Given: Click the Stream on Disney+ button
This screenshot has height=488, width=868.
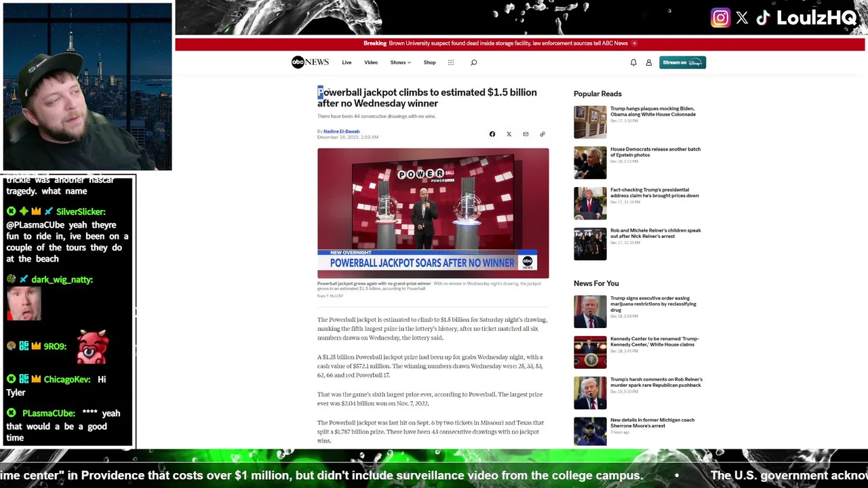Looking at the screenshot, I should tap(682, 62).
